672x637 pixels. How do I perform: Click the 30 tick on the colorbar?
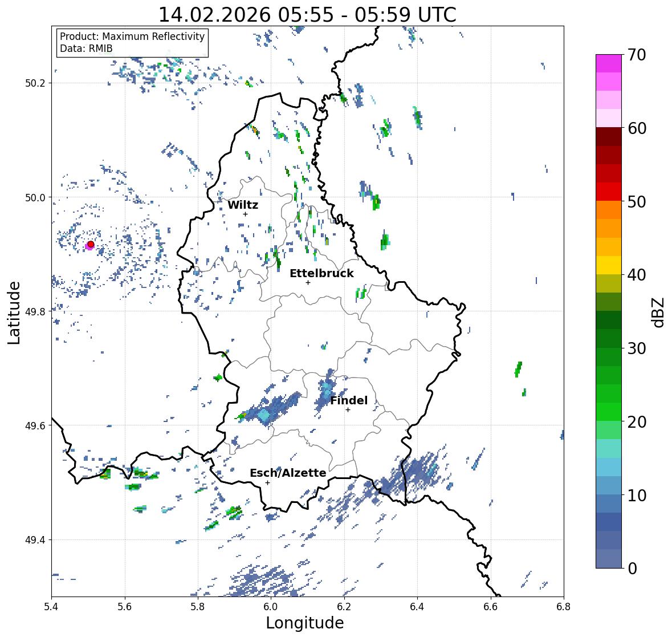coord(637,348)
